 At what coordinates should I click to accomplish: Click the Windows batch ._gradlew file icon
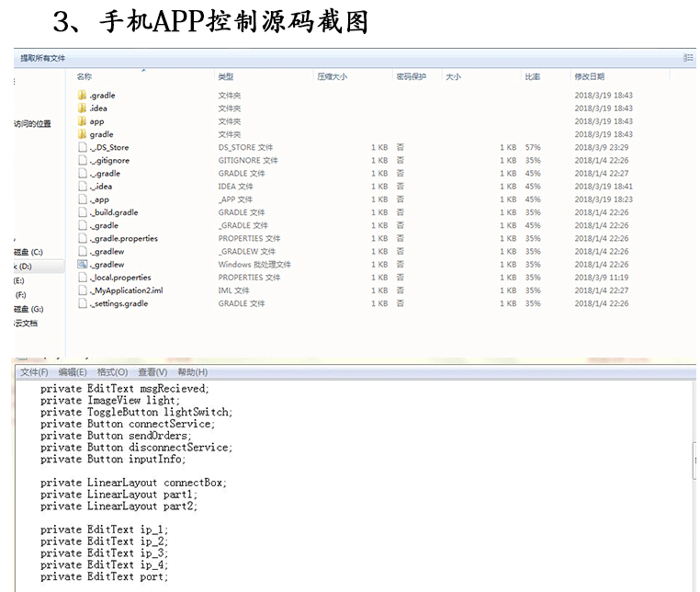[82, 264]
